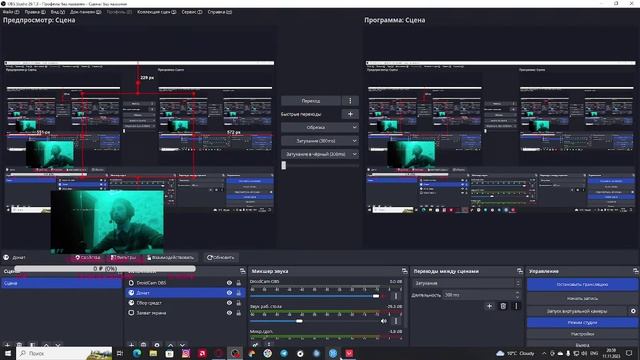The width and height of the screenshot is (640, 360).
Task: Add a new scene with the plus icon
Action: [7, 345]
